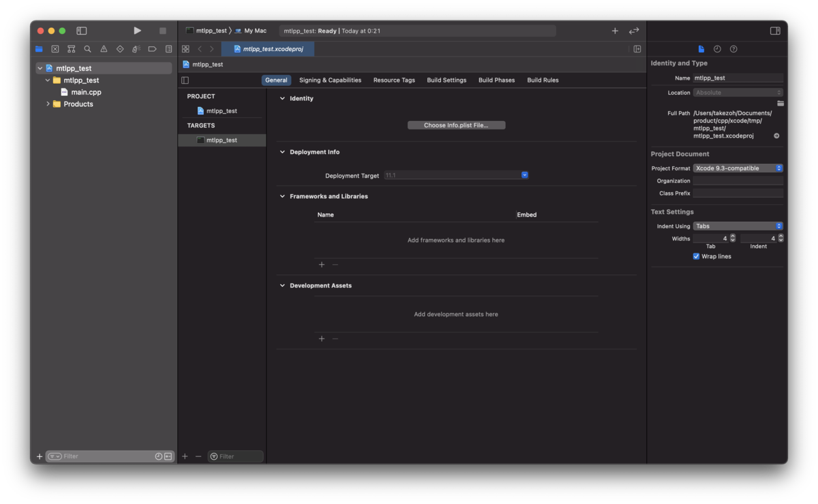This screenshot has width=818, height=504.
Task: Select the mtlpp_test scheme in toolbar
Action: pos(207,31)
